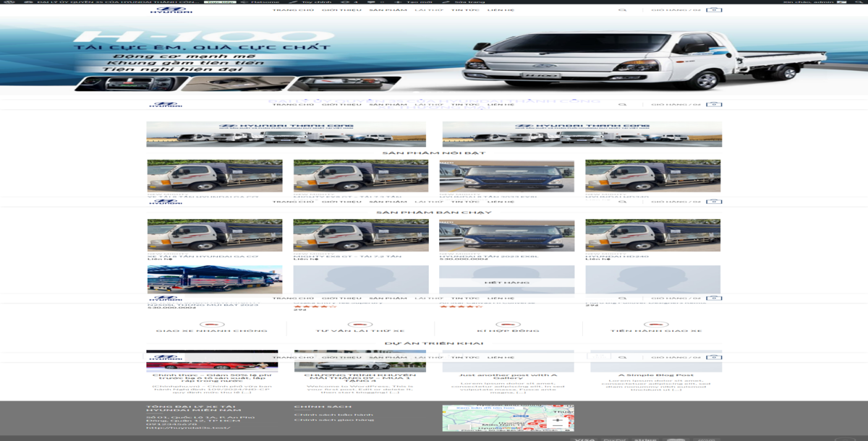Click the 'Tư vấn lái thử xe' car icon
Viewport: 868px width, 441px height.
click(359, 325)
